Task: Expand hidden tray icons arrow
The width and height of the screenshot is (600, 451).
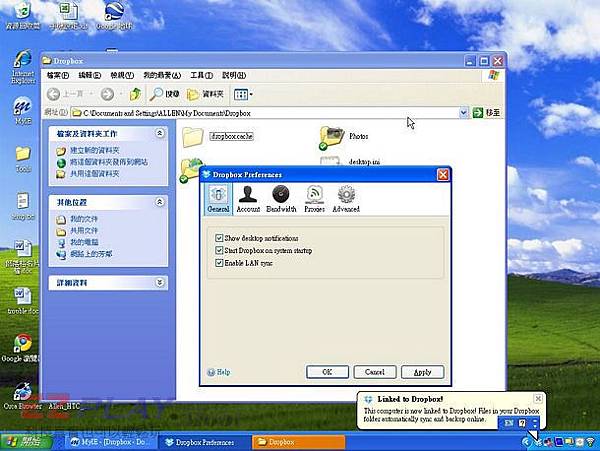Action: 527,442
